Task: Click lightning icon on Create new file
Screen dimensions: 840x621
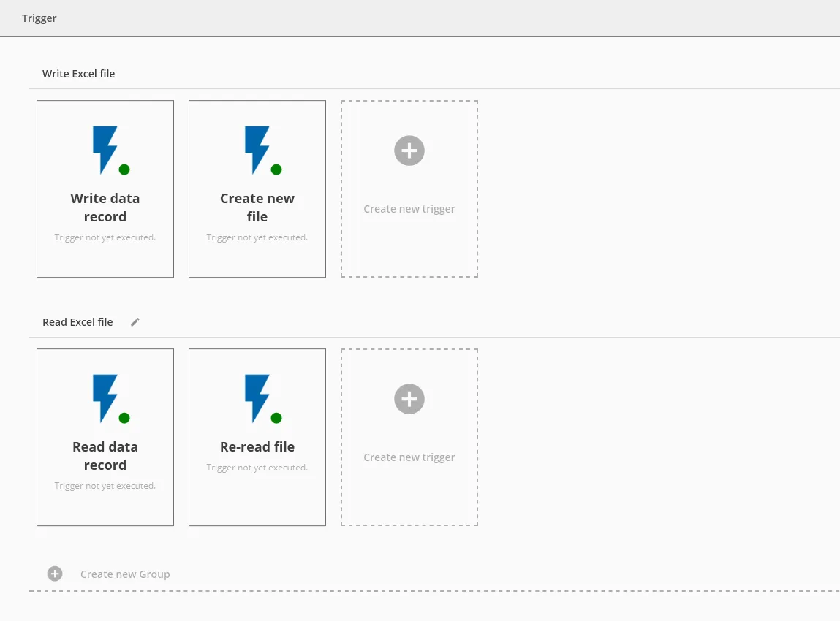Action: click(x=257, y=150)
